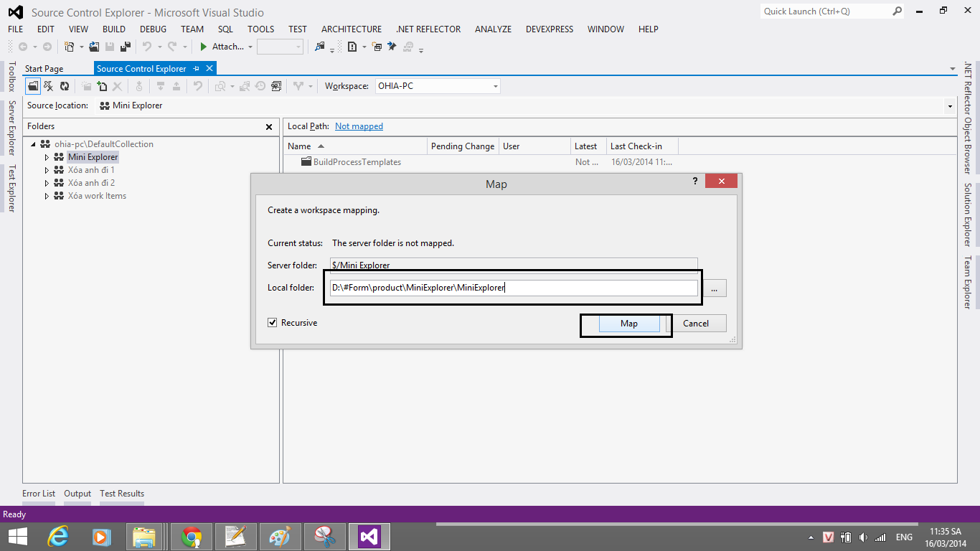Image resolution: width=980 pixels, height=551 pixels.
Task: Open Google Chrome from the taskbar
Action: 192,537
